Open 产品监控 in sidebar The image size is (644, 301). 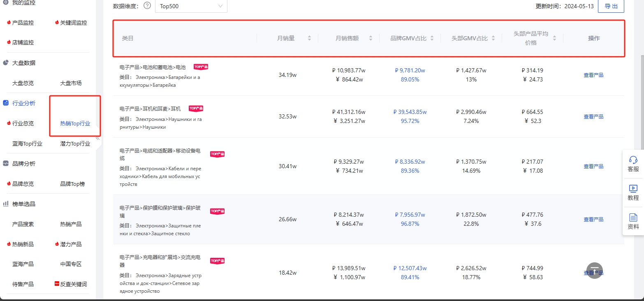(23, 23)
